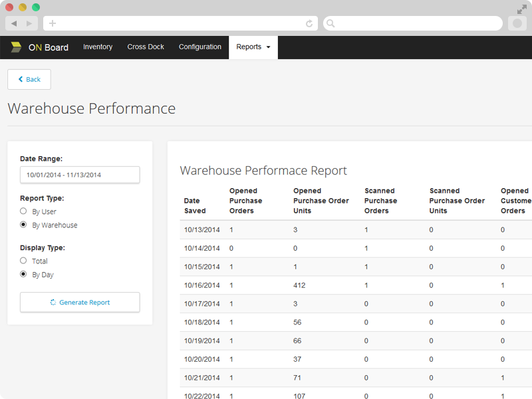
Task: Select the 10/18/2014 date cell
Action: click(x=202, y=323)
